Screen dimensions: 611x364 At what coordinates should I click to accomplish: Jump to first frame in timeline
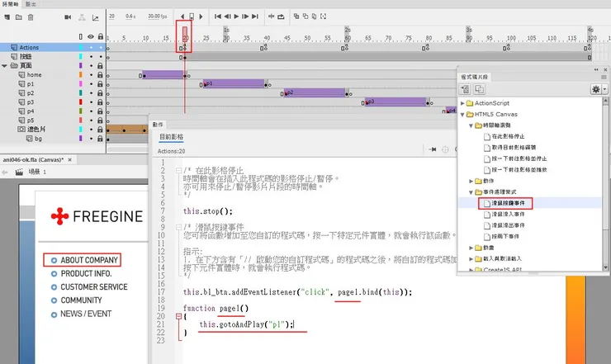tap(218, 17)
